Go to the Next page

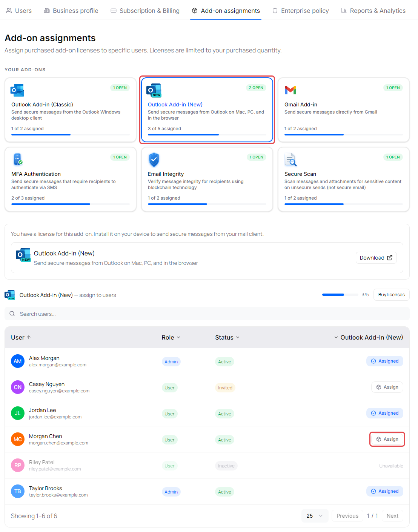[x=392, y=516]
